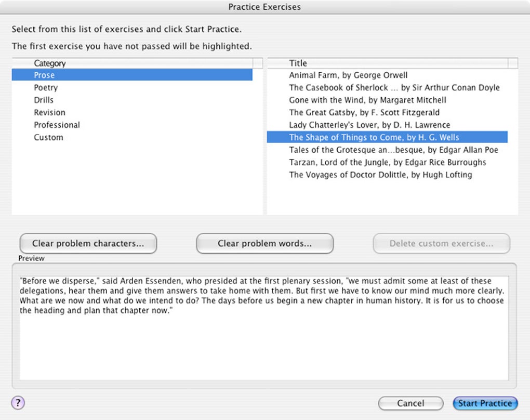Select Lady Chatterley's Lover exercise

pos(369,125)
